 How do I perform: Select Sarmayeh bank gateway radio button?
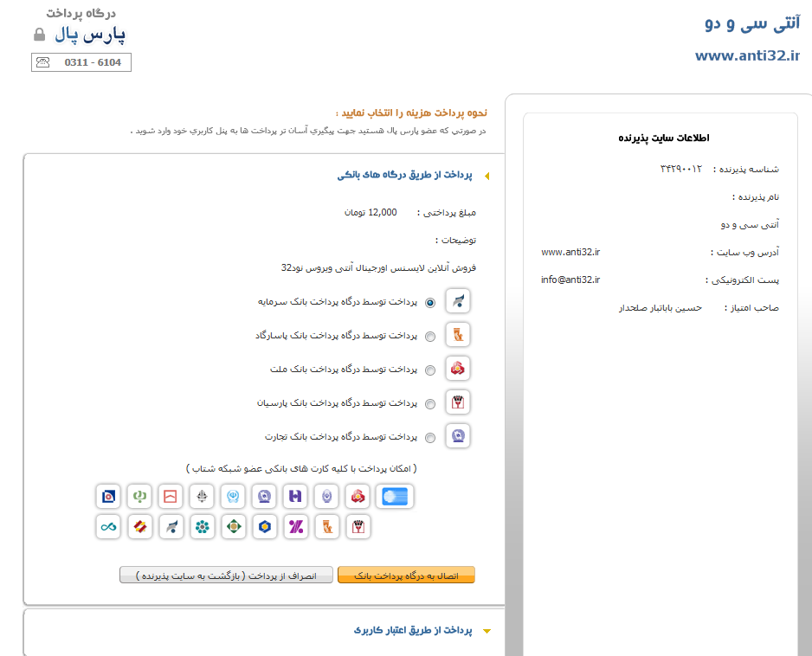coord(430,303)
